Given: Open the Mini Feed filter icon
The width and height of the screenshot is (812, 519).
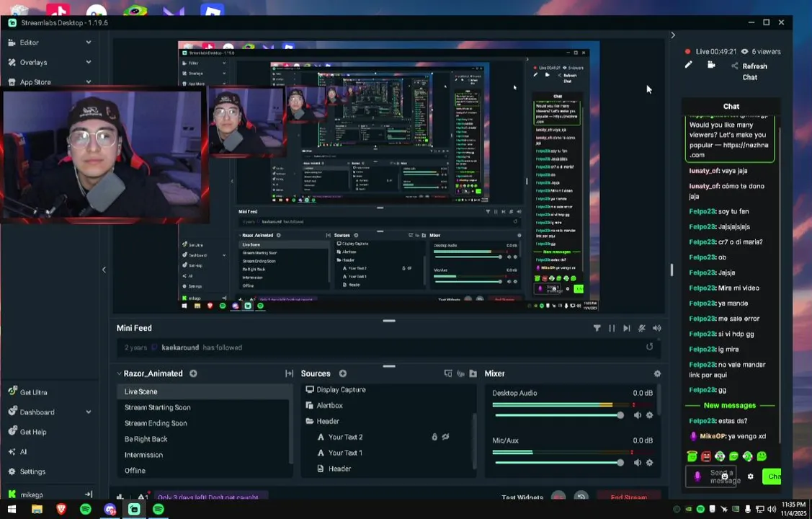Looking at the screenshot, I should [597, 328].
